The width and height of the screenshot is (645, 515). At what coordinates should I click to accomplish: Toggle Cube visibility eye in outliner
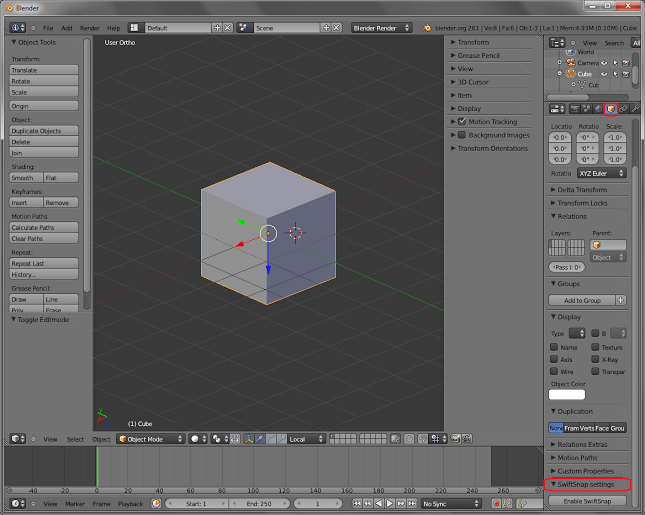pos(603,74)
